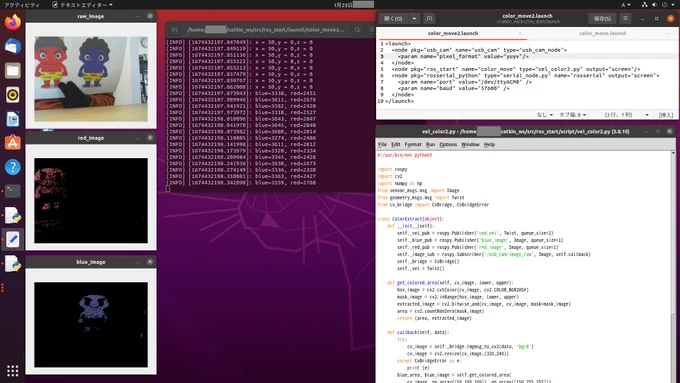Show Applications grid in the dock

pyautogui.click(x=13, y=371)
